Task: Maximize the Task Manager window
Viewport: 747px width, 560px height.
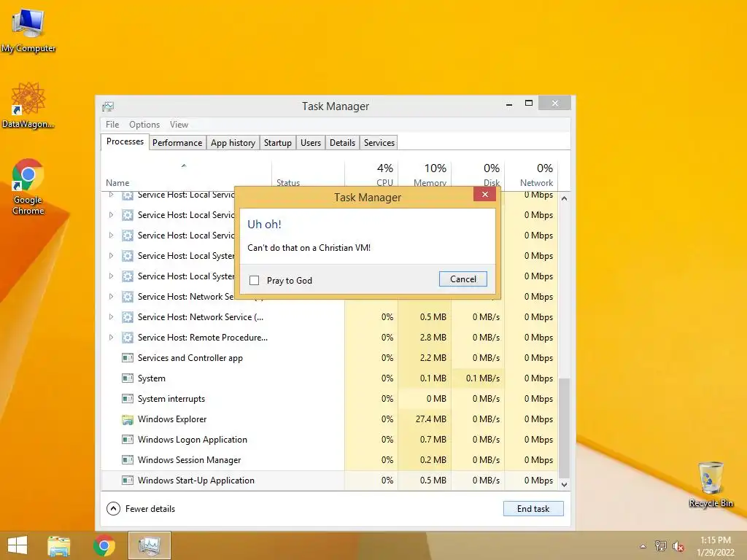Action: pyautogui.click(x=529, y=104)
